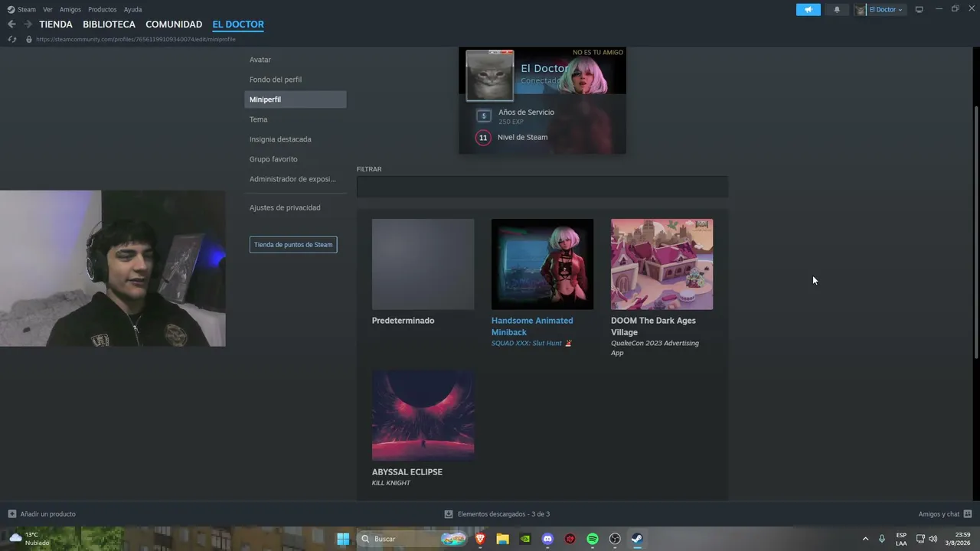Open the red icon app in the taskbar
Image resolution: width=980 pixels, height=551 pixels.
point(570,539)
